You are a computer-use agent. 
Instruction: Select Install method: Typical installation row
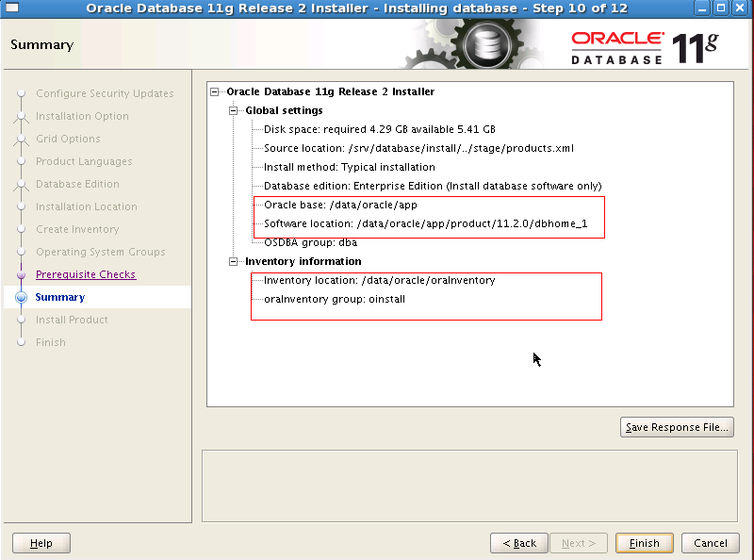349,167
